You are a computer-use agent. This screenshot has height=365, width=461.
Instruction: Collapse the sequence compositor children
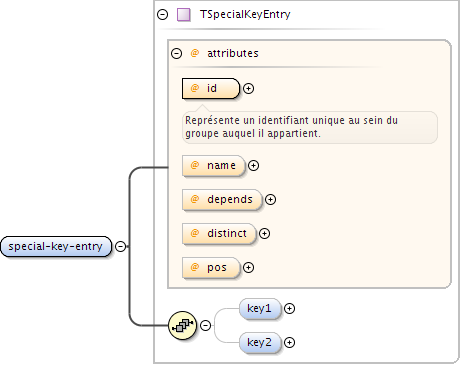coord(206,325)
